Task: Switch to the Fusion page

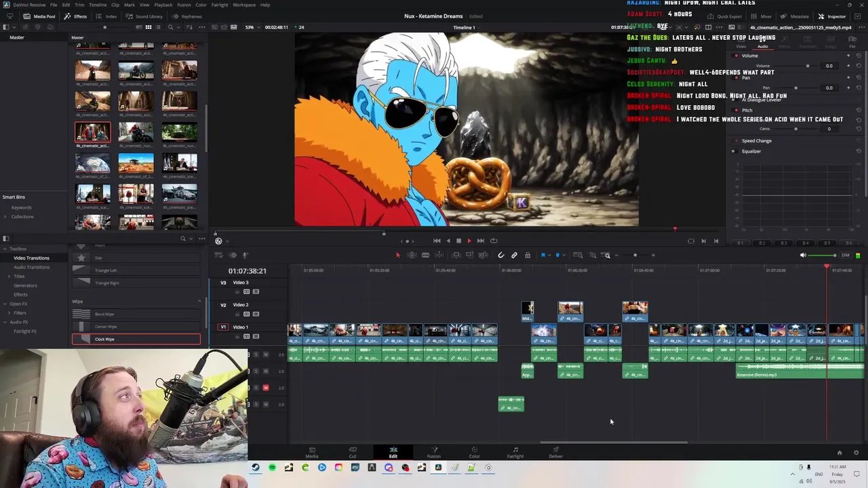Action: pos(434,452)
